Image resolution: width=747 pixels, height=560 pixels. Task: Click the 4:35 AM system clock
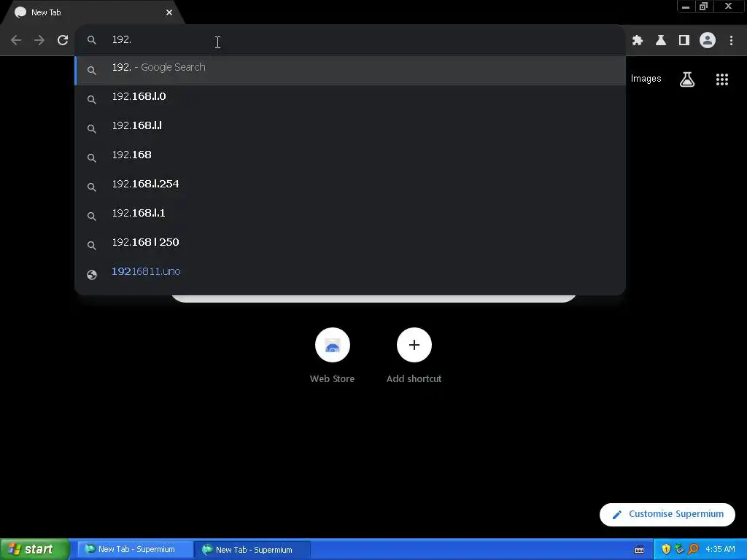pyautogui.click(x=720, y=550)
